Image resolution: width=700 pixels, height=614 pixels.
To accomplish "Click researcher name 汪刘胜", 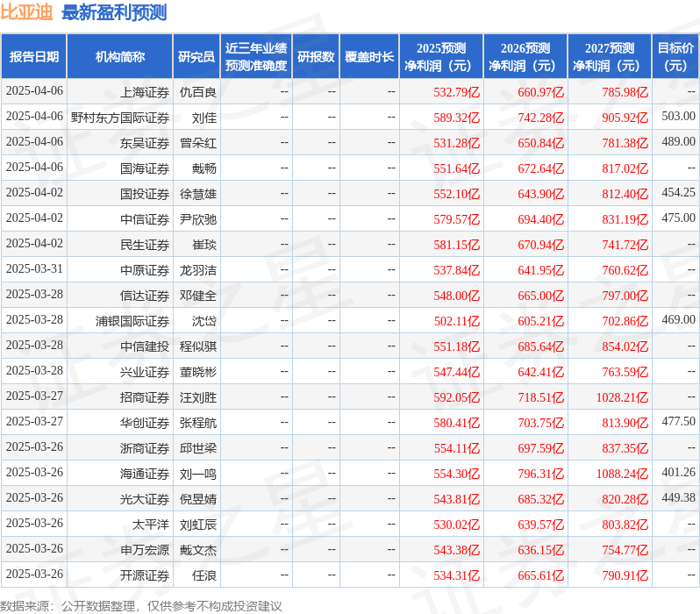I will tap(197, 398).
